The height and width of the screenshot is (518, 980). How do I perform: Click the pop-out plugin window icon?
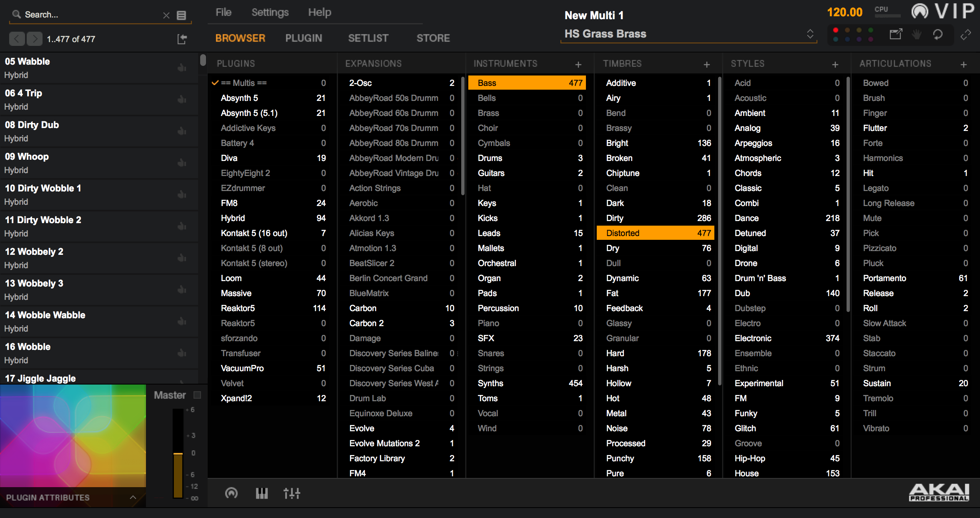(895, 35)
